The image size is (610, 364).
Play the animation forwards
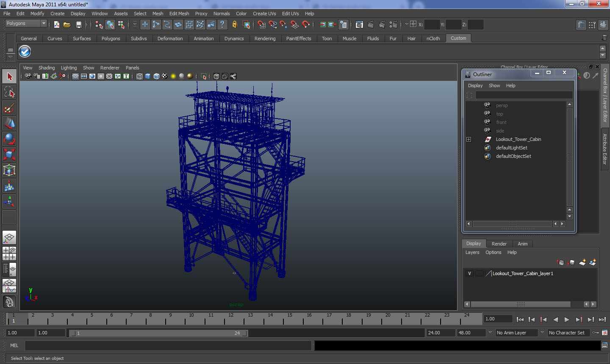567,320
